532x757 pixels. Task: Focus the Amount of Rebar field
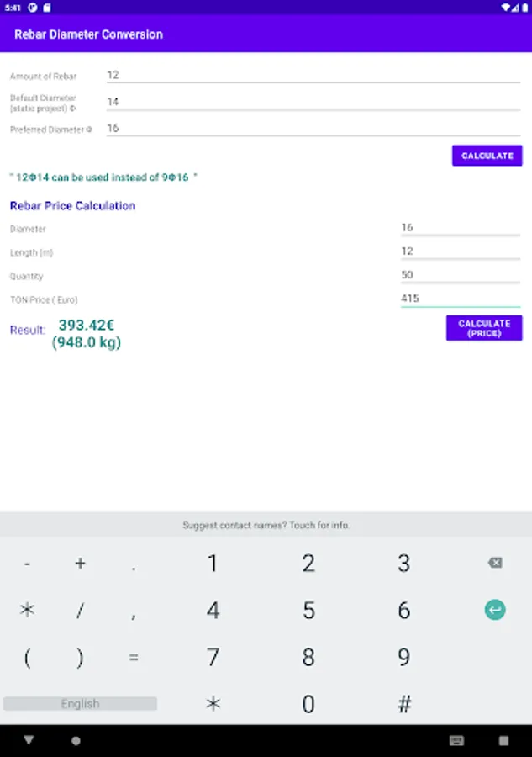click(313, 75)
